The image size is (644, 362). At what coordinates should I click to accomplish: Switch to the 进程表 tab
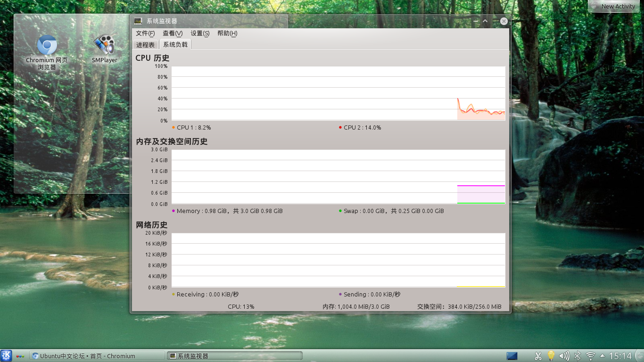click(x=145, y=45)
